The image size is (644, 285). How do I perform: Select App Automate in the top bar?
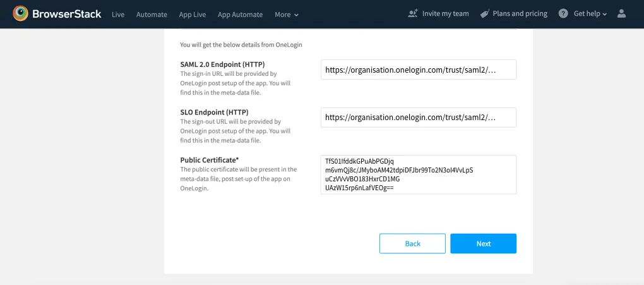pos(241,14)
